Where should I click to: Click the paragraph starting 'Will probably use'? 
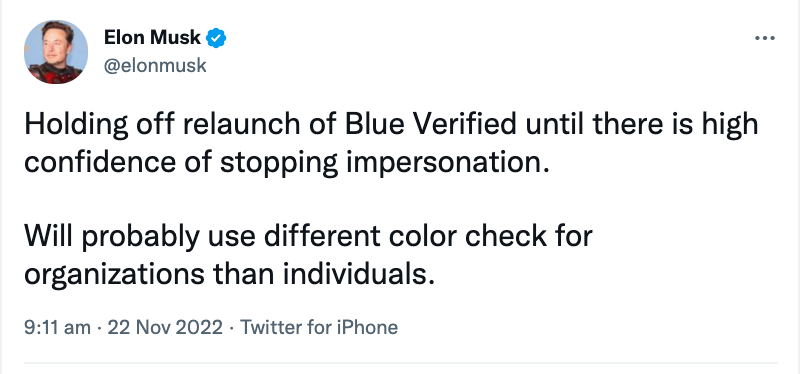coord(308,256)
